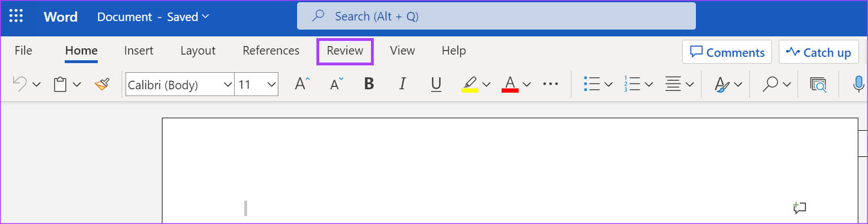This screenshot has width=868, height=224.
Task: Toggle Italic formatting
Action: coord(403,84)
